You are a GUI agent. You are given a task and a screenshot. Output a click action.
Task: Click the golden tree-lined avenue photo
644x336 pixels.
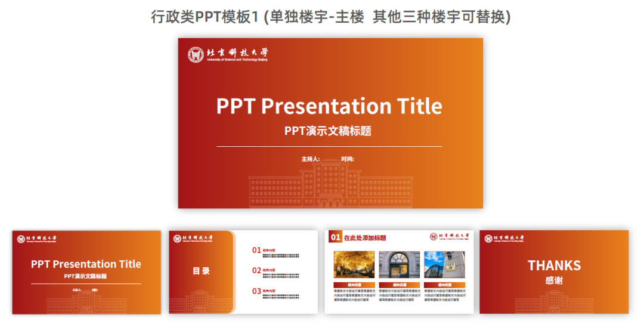click(x=354, y=265)
